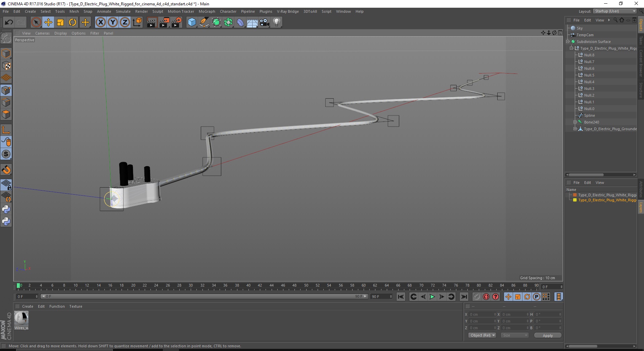Viewport: 644px width, 351px height.
Task: Open the Size mode dropdown
Action: click(514, 335)
